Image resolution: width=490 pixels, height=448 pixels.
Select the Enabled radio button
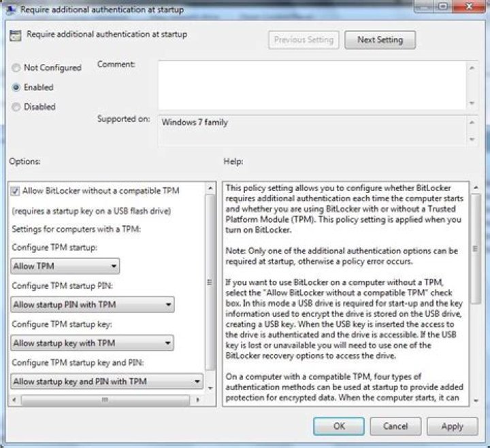coord(16,88)
